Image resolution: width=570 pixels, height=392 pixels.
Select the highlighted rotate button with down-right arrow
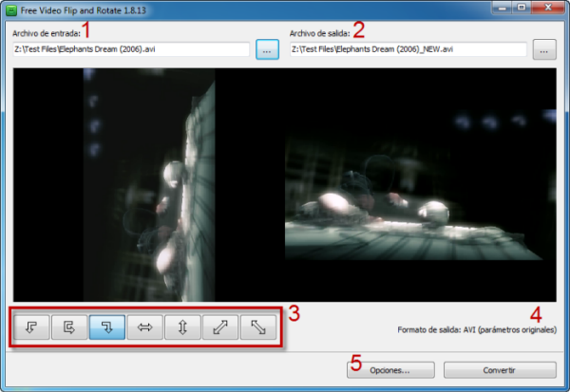point(106,327)
